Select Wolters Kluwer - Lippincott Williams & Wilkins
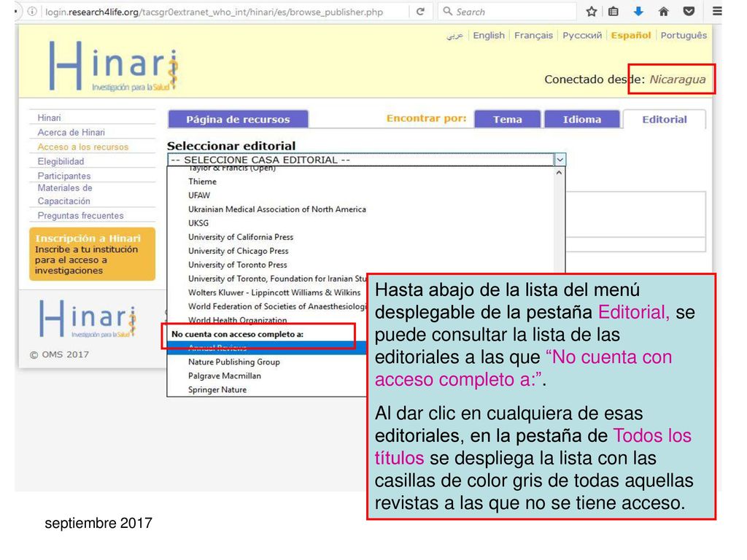 coord(274,292)
